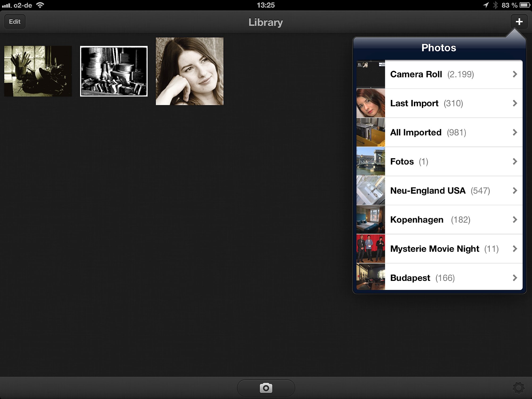Click the "Mysterie Movie Night" label
The image size is (532, 399).
pyautogui.click(x=435, y=249)
